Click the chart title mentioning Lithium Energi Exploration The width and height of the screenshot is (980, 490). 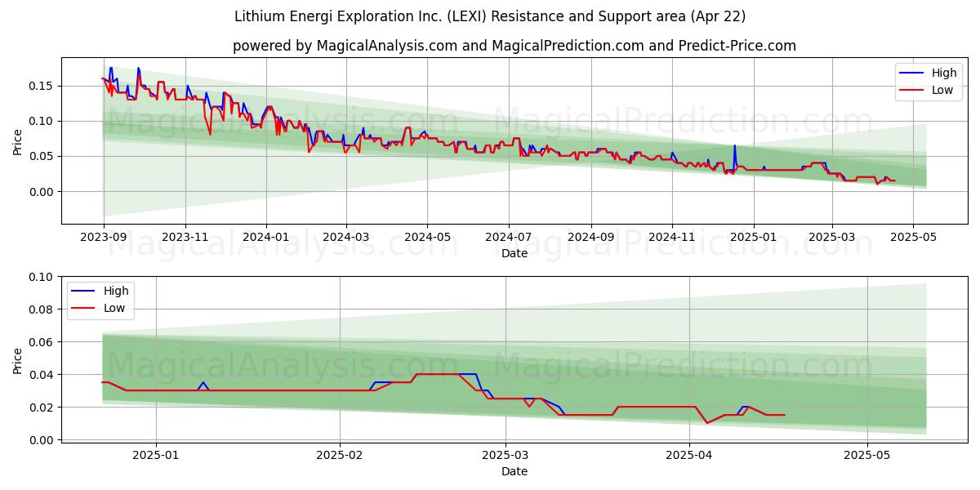tap(490, 16)
